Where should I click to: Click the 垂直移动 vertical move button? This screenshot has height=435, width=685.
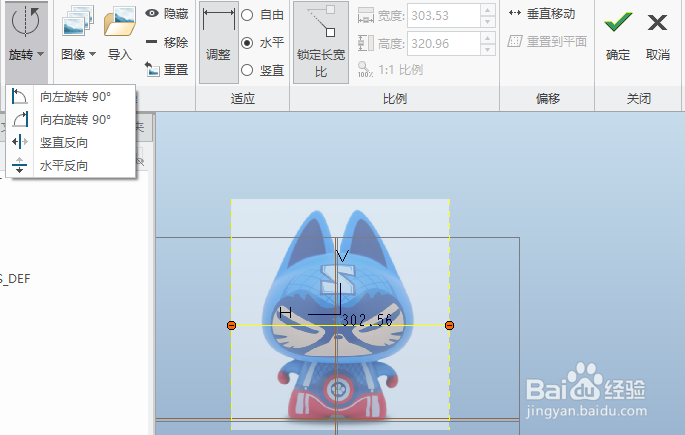tap(542, 14)
